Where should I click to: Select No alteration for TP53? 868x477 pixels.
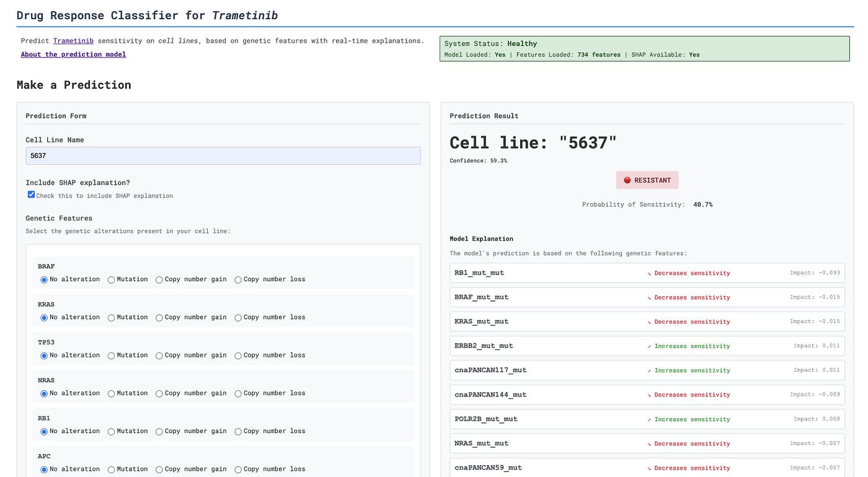point(44,356)
